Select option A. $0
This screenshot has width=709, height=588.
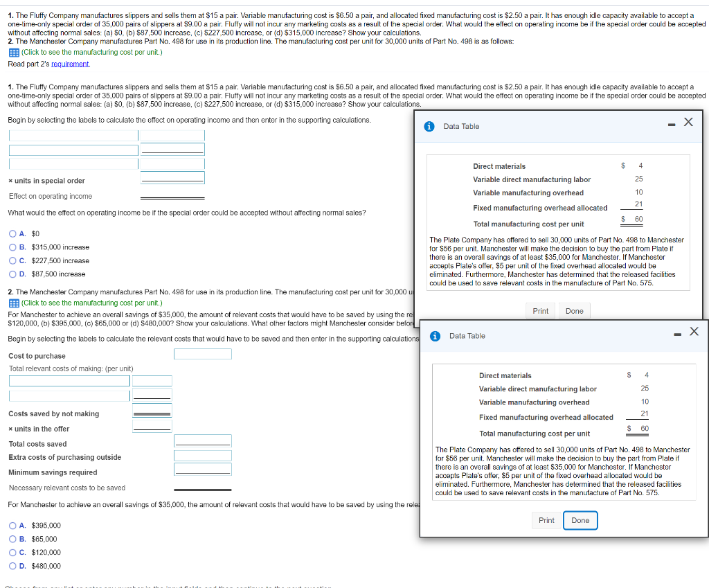pos(12,234)
